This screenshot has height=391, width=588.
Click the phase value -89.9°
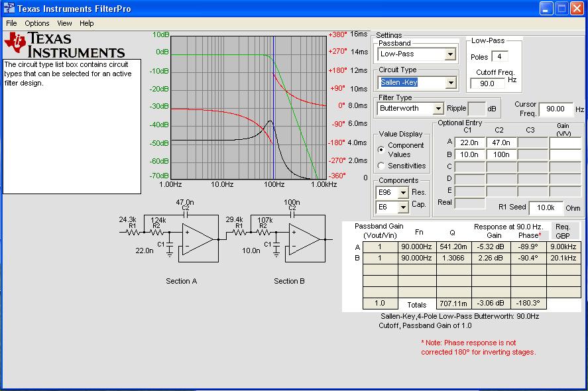click(x=528, y=247)
